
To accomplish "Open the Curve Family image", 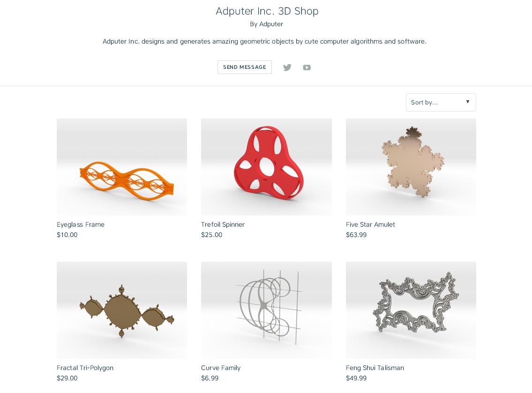I will coord(266,310).
